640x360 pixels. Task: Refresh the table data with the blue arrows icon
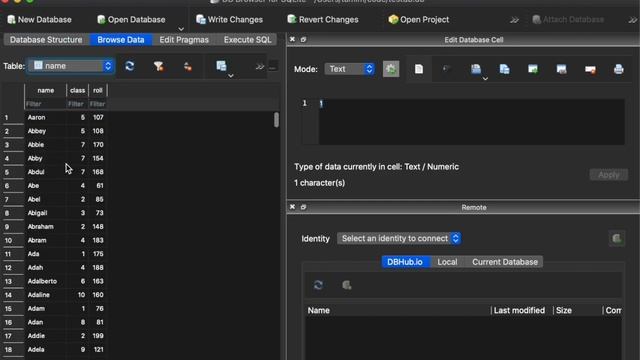130,66
